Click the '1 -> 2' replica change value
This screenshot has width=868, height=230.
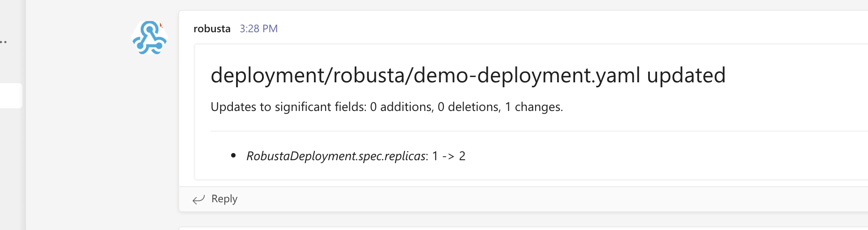(449, 156)
